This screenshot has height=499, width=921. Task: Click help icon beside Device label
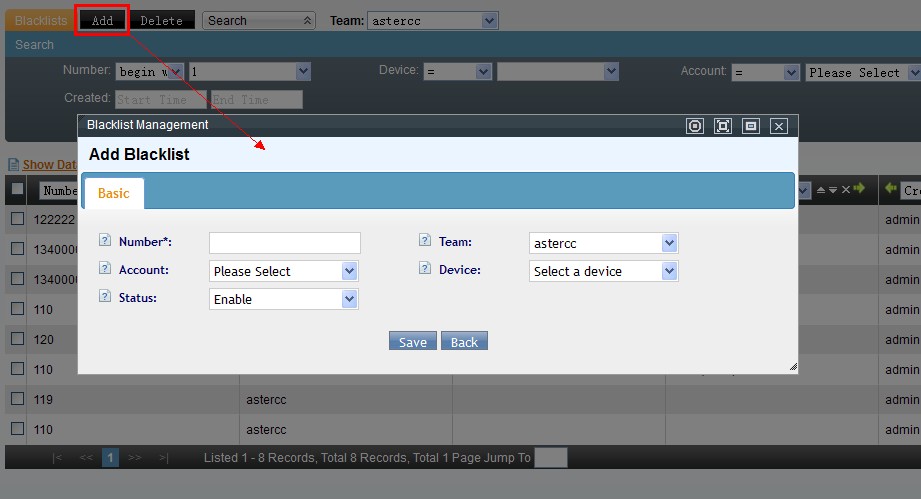425,269
